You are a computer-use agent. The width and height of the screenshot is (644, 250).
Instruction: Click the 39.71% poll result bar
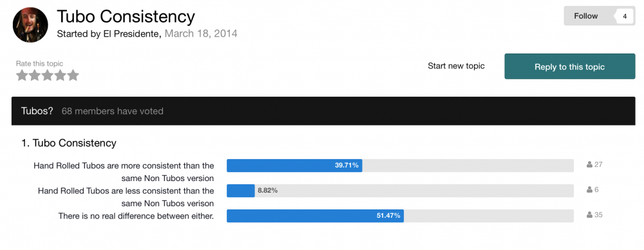(294, 166)
